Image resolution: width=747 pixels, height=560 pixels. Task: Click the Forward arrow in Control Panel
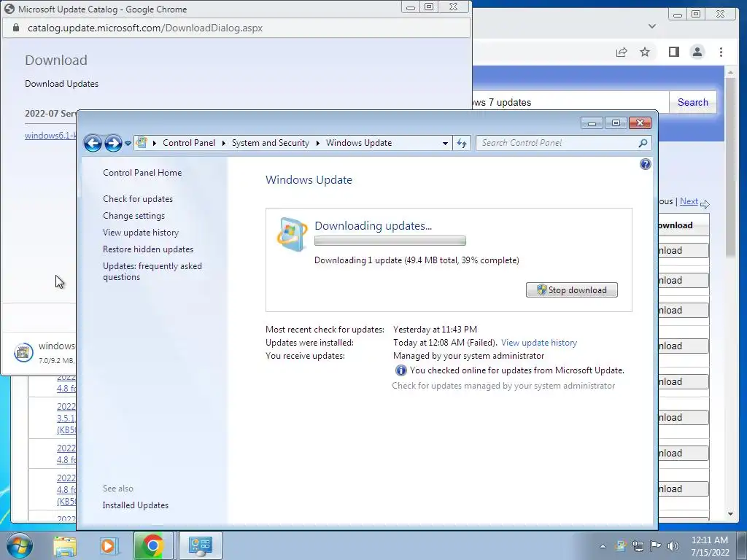point(113,143)
